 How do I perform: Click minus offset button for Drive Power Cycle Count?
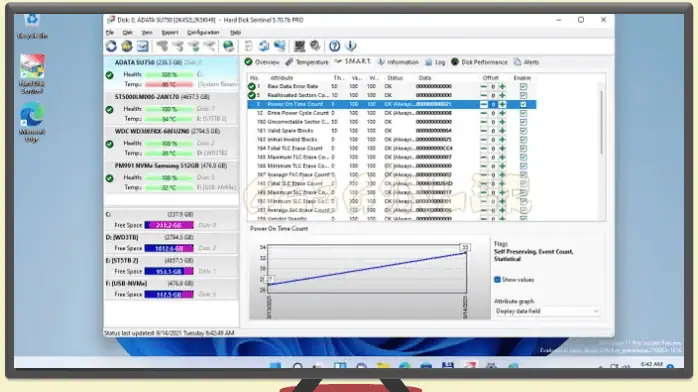click(483, 113)
